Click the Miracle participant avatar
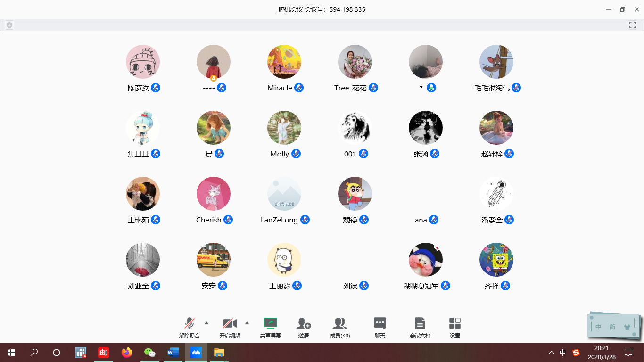The width and height of the screenshot is (644, 362). (284, 62)
